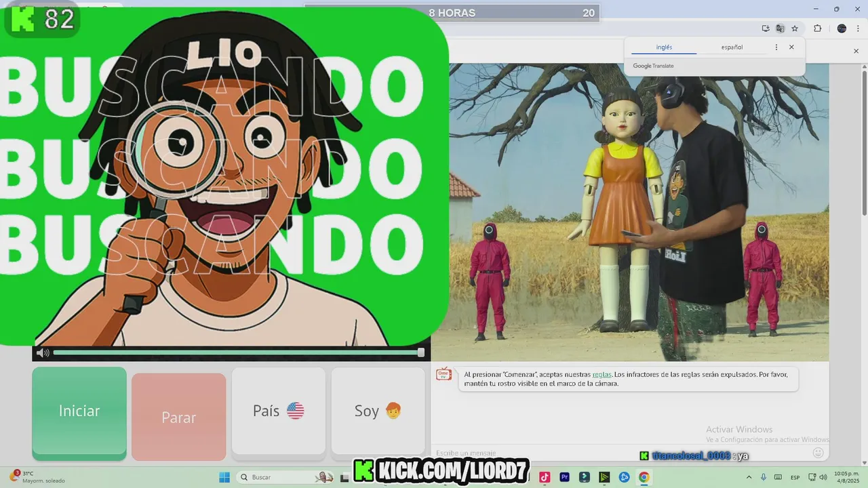Bookmark this page with the star icon
This screenshot has height=488, width=868.
tap(795, 28)
